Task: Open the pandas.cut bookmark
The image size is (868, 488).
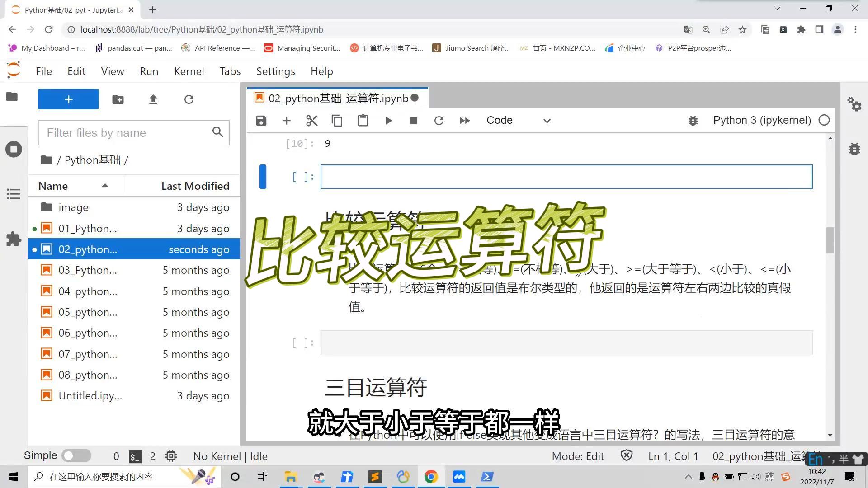Action: pyautogui.click(x=133, y=48)
